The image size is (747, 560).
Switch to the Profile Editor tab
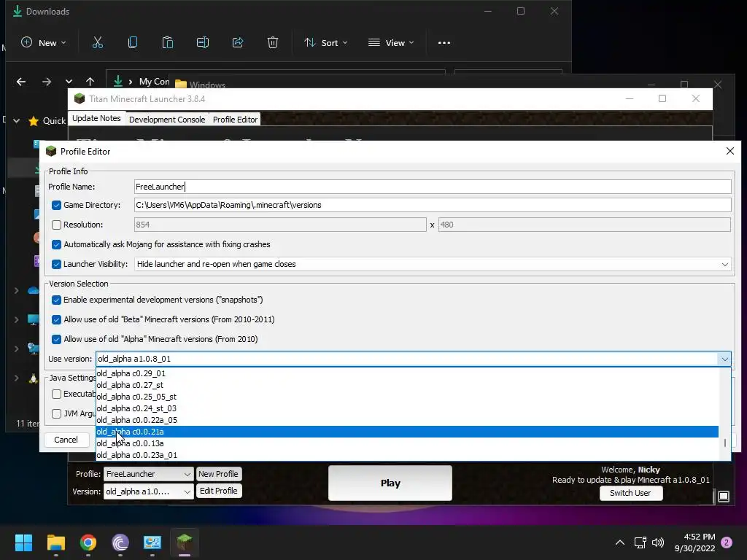[x=236, y=120]
